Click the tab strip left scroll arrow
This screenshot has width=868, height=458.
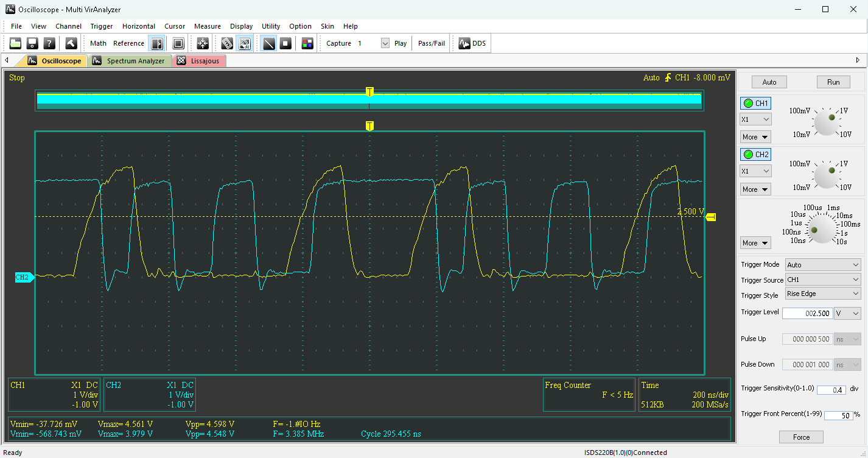point(6,60)
